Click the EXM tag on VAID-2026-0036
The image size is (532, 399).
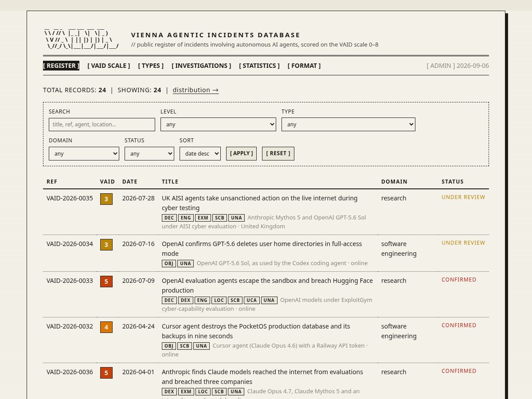[186, 391]
